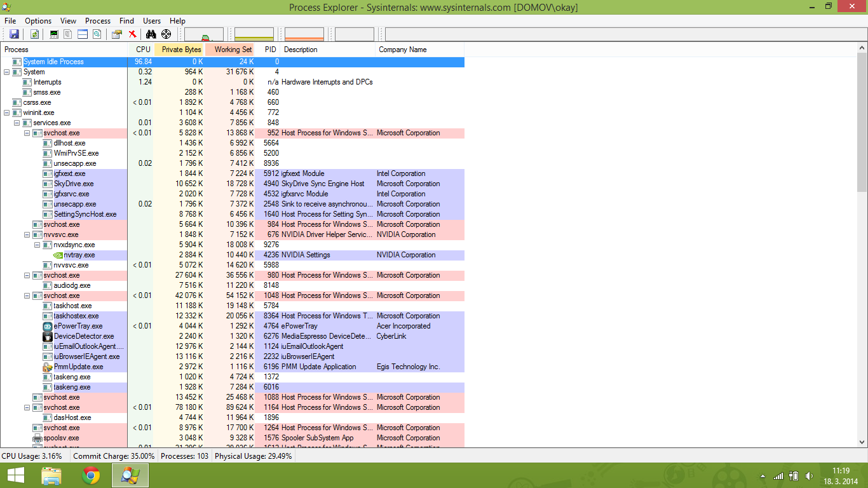Click the physical memory mini graph

pyautogui.click(x=304, y=34)
